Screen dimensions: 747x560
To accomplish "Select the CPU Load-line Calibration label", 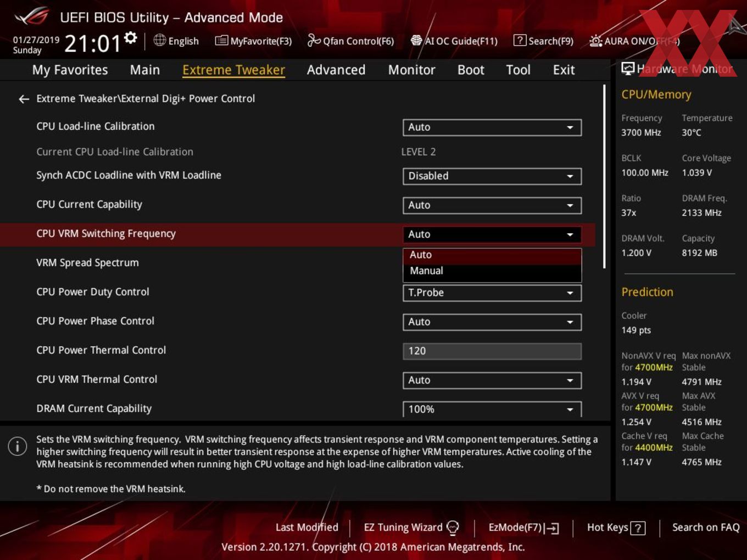I will (96, 126).
